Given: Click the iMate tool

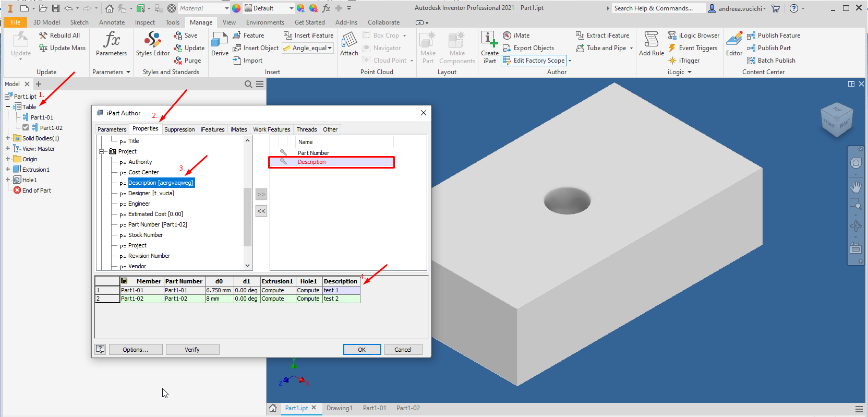Looking at the screenshot, I should (516, 35).
